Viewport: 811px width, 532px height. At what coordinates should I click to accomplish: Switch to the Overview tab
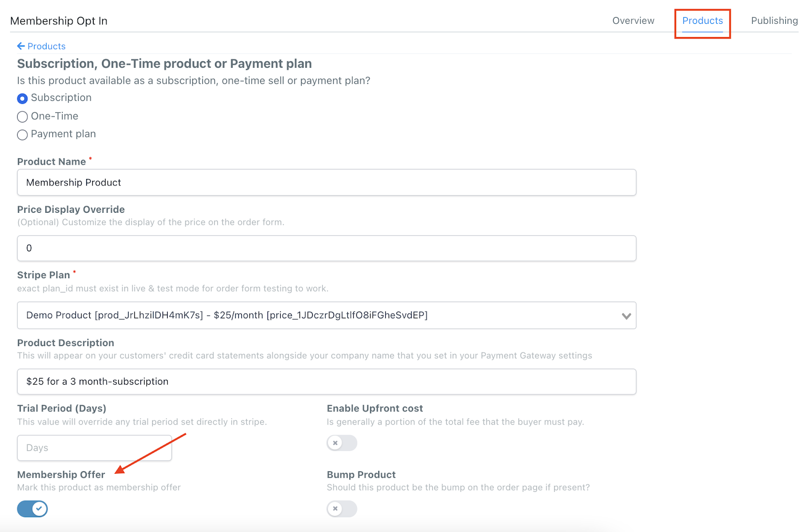(633, 21)
